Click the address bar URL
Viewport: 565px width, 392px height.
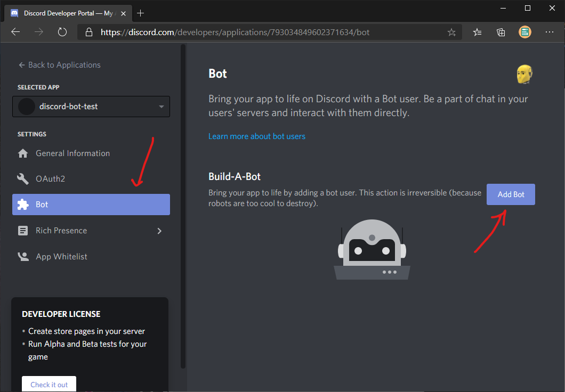tap(235, 32)
